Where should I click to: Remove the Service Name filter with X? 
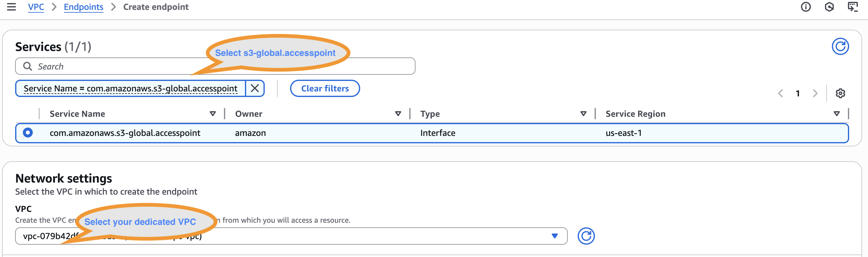255,89
